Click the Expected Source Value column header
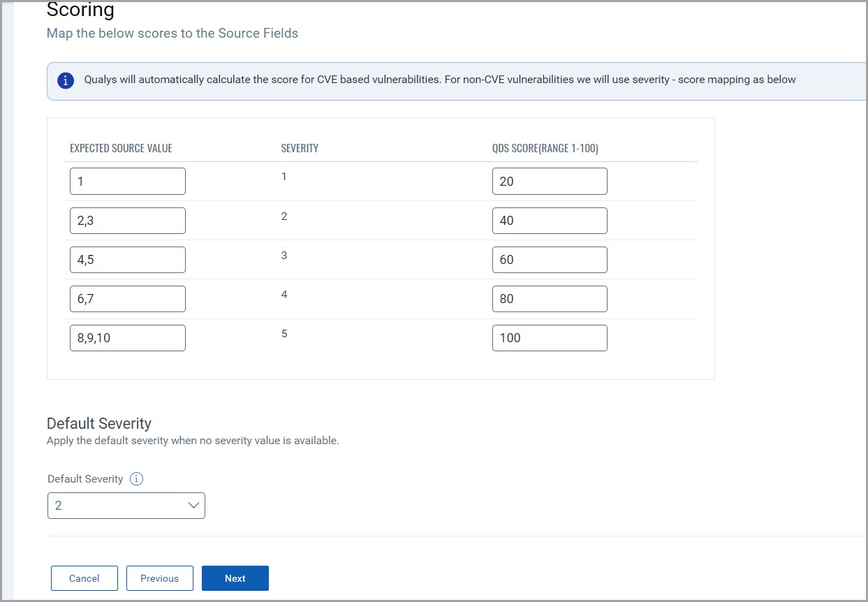This screenshot has width=868, height=602. point(121,148)
